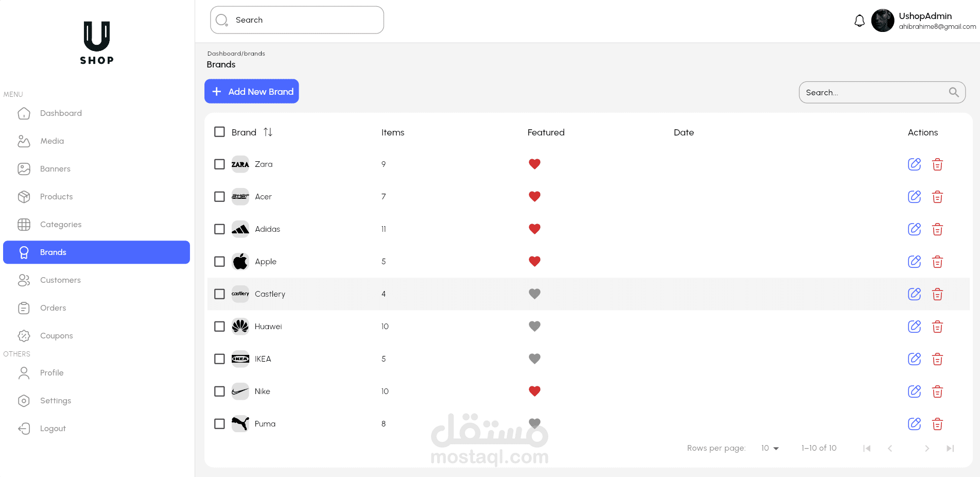Click Add New Brand button

tap(251, 91)
